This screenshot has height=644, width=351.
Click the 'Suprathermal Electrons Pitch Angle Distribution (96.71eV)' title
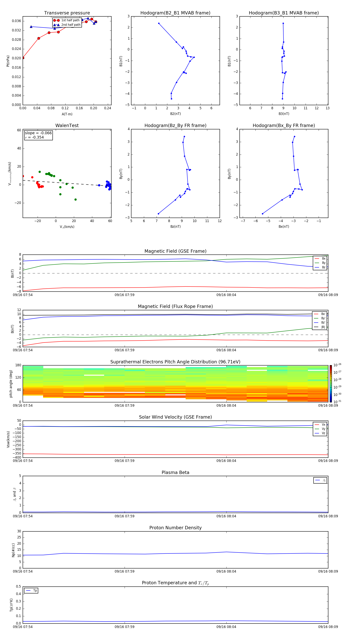pos(175,362)
